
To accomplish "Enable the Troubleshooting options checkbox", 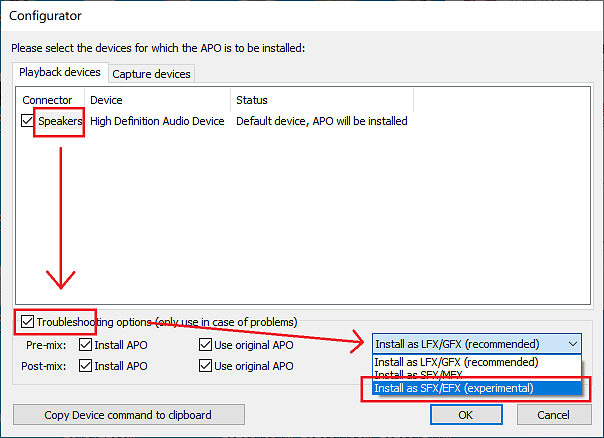I will click(x=26, y=322).
